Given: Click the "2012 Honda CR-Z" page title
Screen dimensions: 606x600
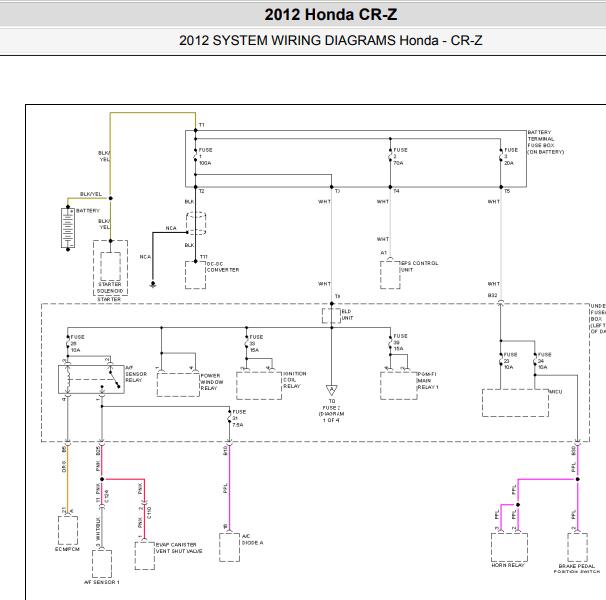Looking at the screenshot, I should (x=330, y=15).
